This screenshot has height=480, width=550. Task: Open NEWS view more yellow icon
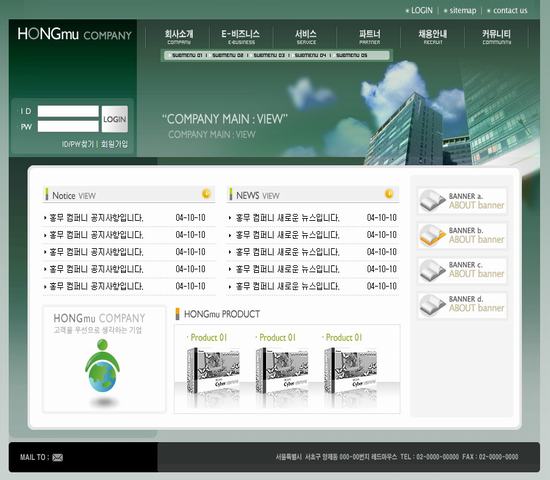point(389,193)
